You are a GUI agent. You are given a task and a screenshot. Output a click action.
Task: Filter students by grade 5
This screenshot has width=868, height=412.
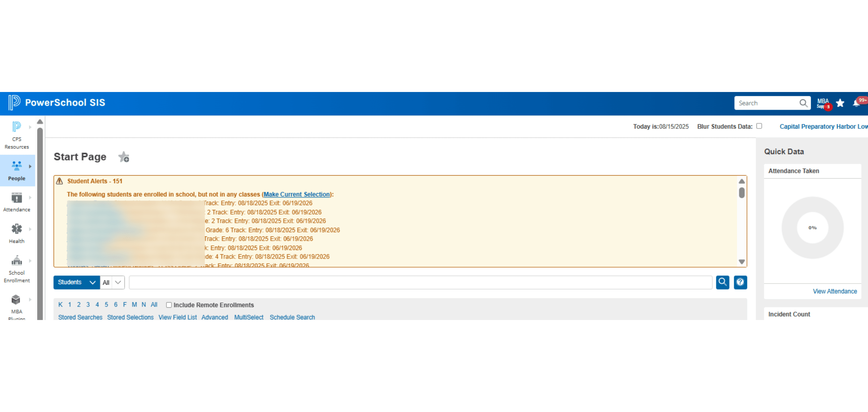[x=106, y=305]
